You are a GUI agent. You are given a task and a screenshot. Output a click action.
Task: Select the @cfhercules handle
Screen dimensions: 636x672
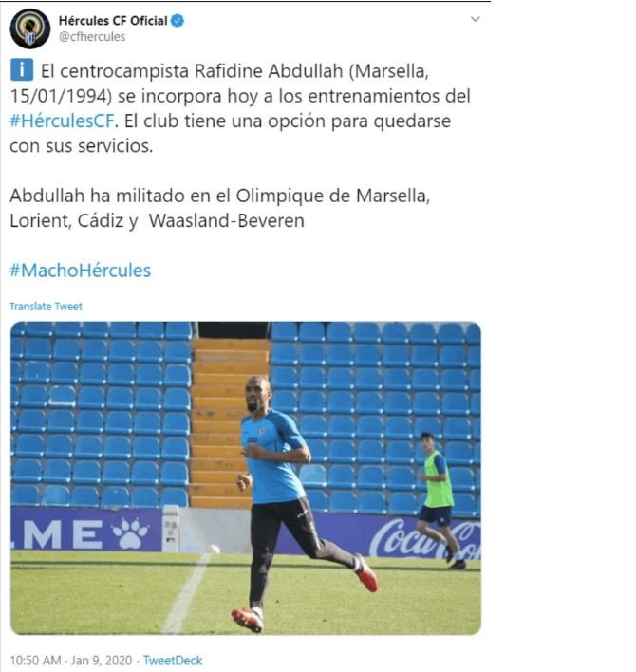[92, 37]
